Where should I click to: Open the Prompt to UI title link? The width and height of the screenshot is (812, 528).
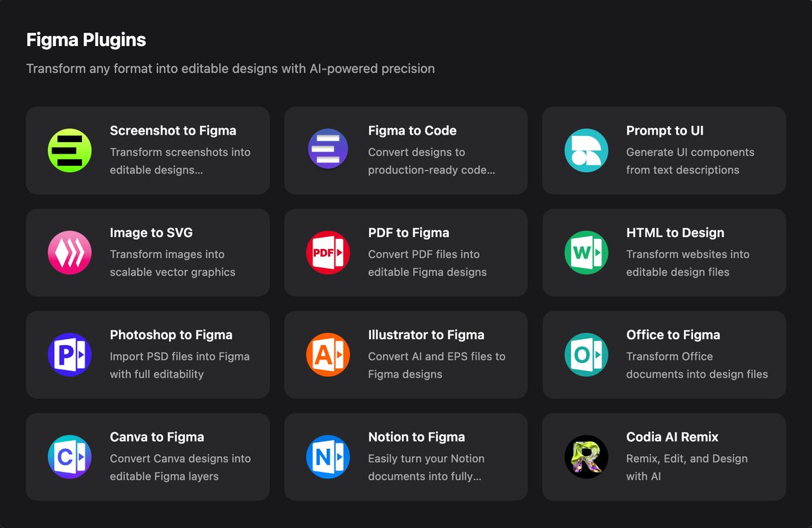665,131
